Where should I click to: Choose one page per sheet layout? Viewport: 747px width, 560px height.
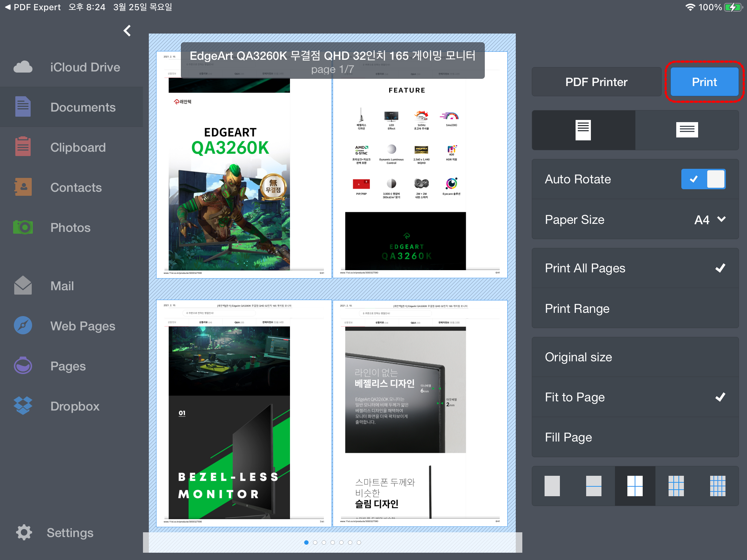pos(552,486)
